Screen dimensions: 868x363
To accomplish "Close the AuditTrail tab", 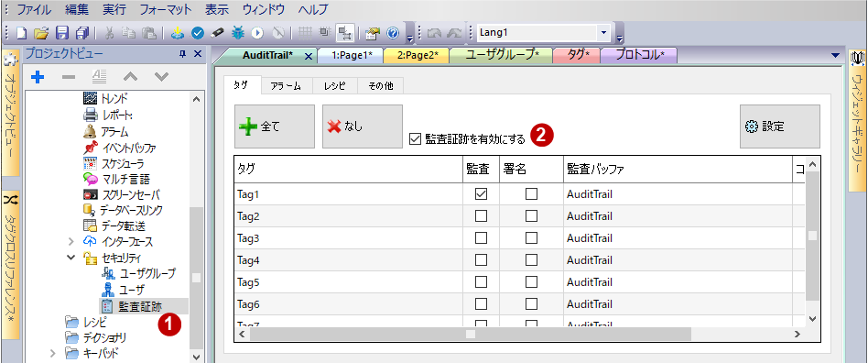I will pyautogui.click(x=309, y=56).
